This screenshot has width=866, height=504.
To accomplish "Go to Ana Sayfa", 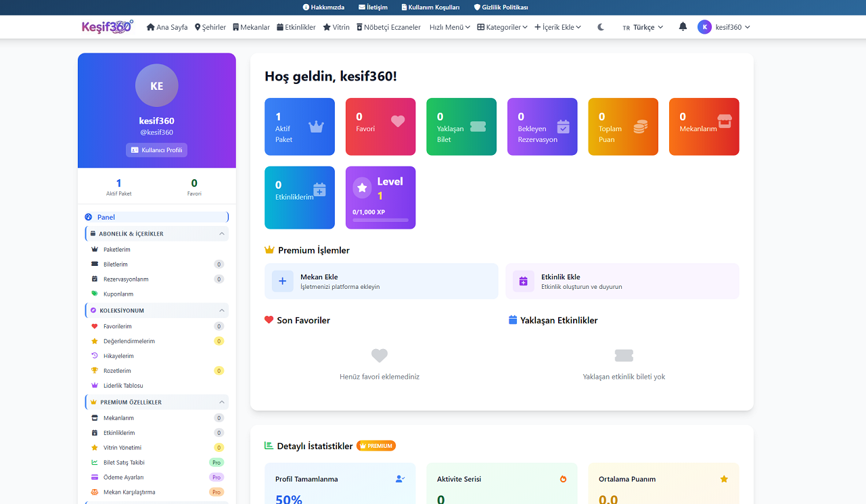I will click(167, 27).
